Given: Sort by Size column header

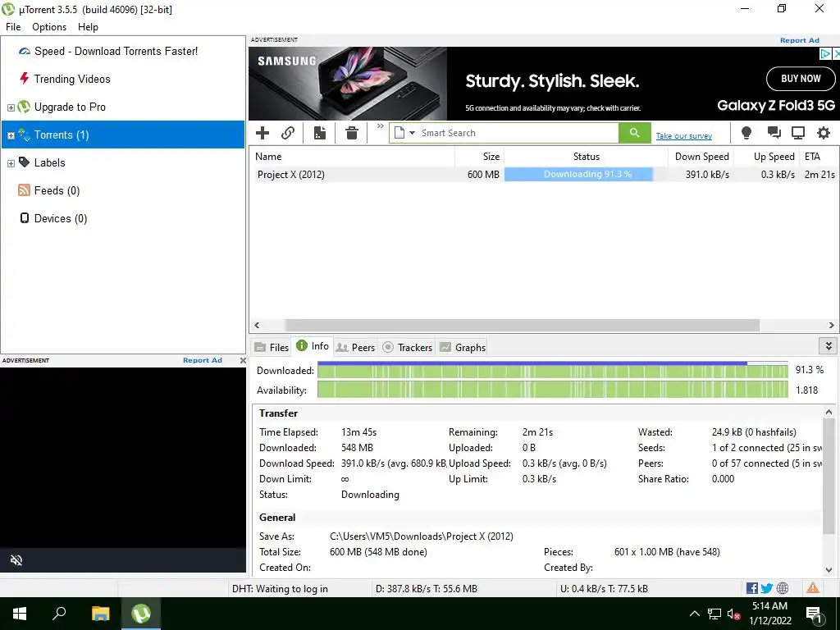Looking at the screenshot, I should 479,157.
